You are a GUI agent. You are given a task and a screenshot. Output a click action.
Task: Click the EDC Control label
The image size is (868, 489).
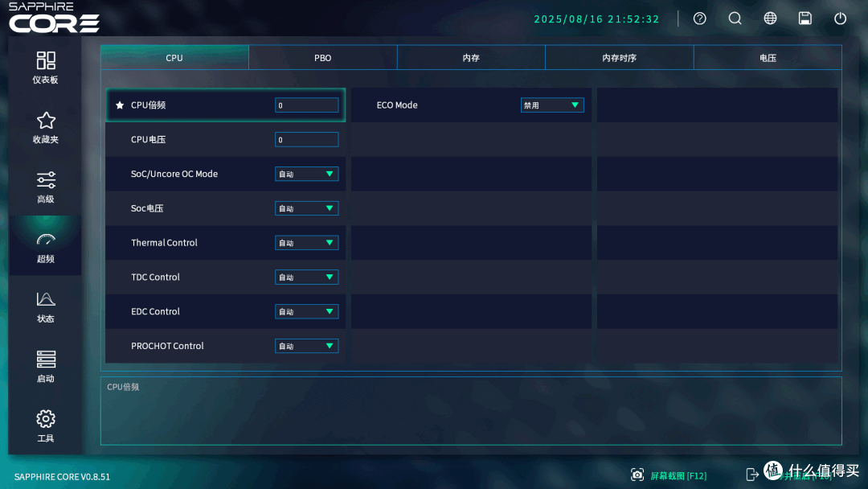point(156,311)
